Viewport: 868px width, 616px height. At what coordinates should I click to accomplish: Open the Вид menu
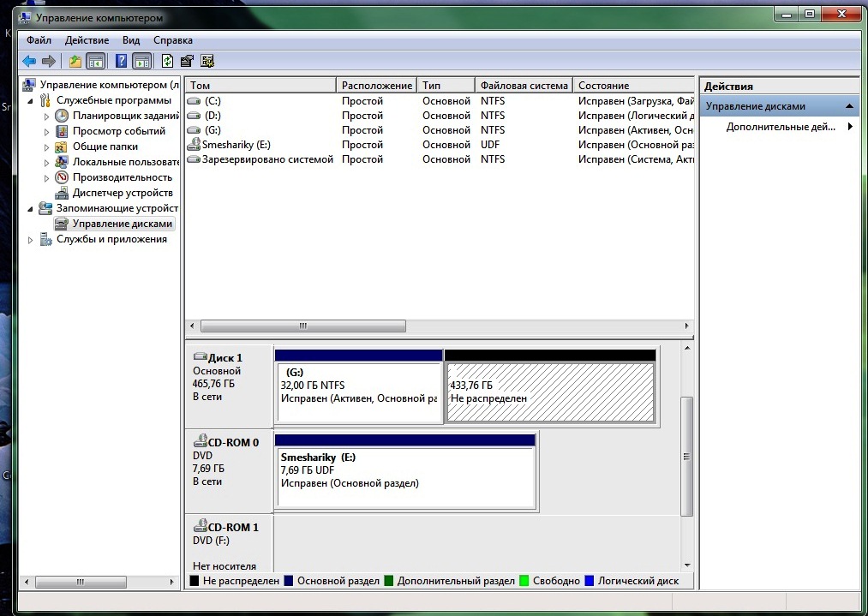point(130,40)
